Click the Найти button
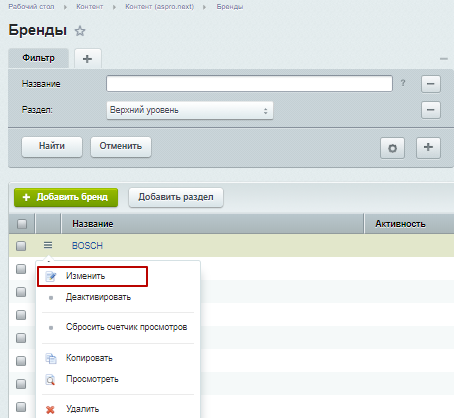Viewport: 454px width, 418px height. [52, 147]
